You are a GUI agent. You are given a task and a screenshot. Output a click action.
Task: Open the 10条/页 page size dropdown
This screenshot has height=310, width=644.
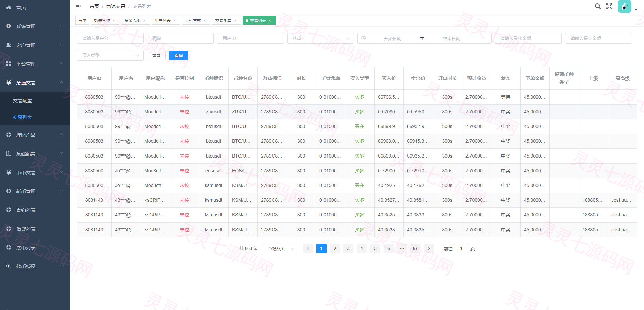[280, 249]
